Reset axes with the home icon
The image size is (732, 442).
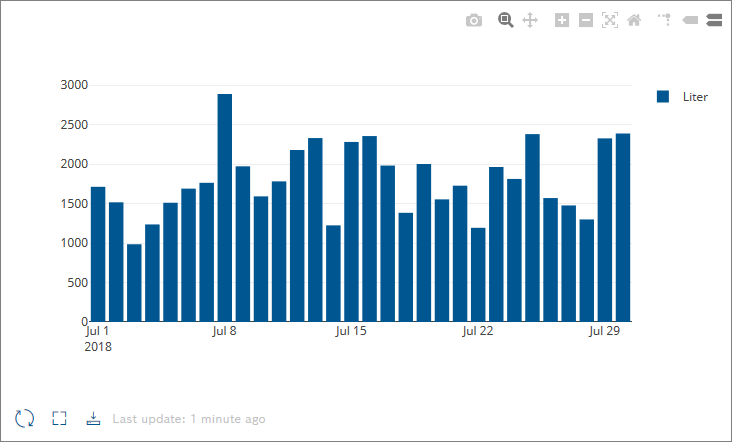click(x=634, y=20)
